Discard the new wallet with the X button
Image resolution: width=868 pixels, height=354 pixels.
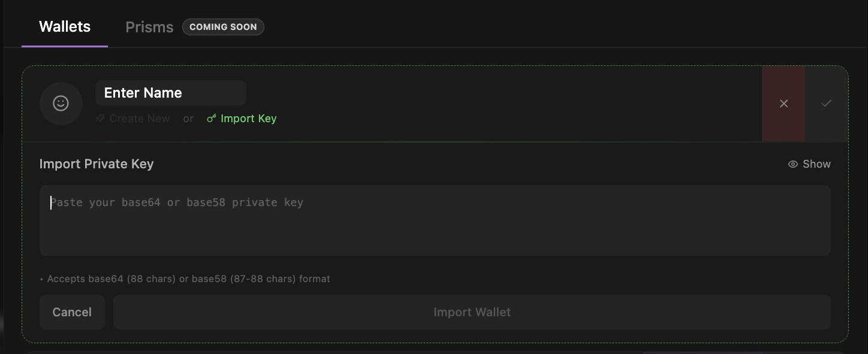tap(783, 103)
